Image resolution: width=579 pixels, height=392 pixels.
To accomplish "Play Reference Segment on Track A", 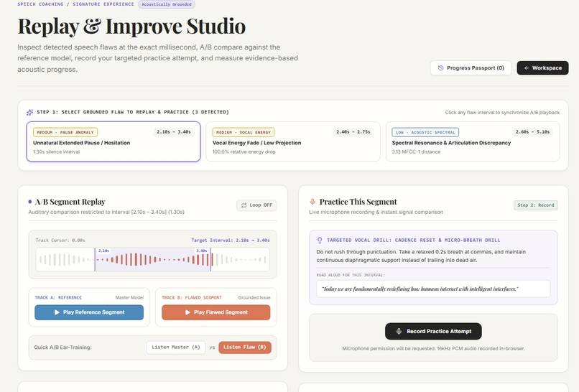I will (x=89, y=312).
